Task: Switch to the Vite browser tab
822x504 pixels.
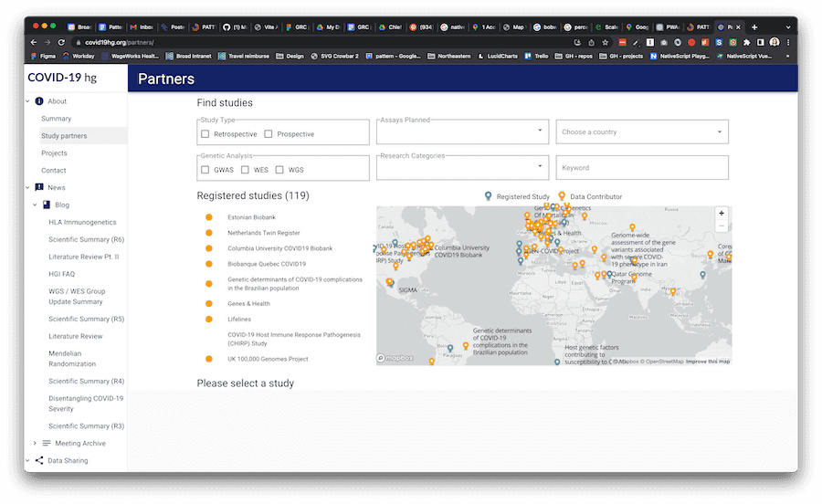Action: tap(266, 27)
